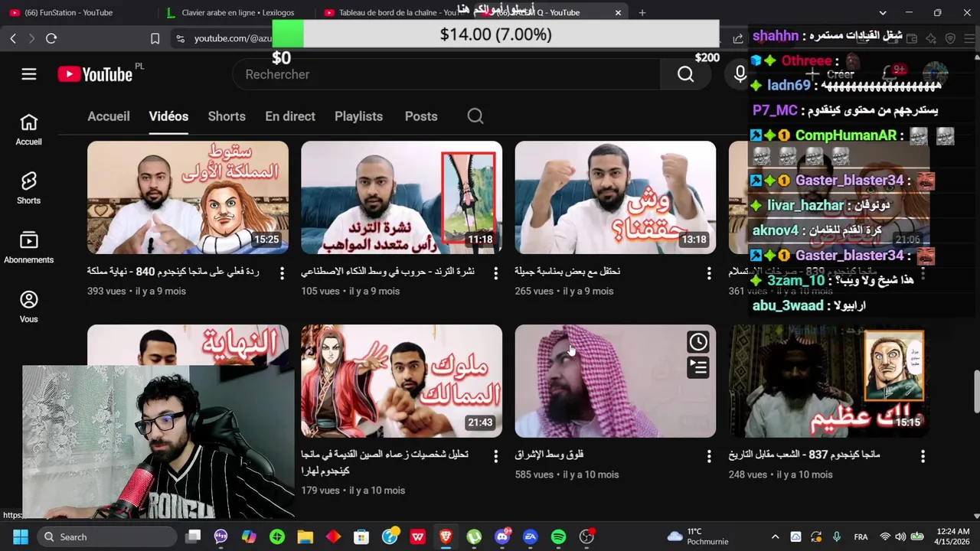Open the Posts tab
The height and width of the screenshot is (551, 980).
click(421, 116)
